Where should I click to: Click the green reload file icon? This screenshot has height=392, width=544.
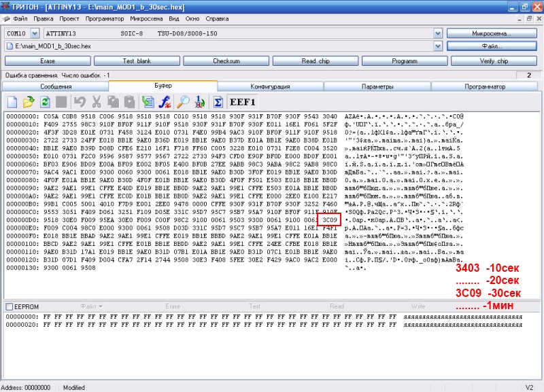tap(45, 102)
